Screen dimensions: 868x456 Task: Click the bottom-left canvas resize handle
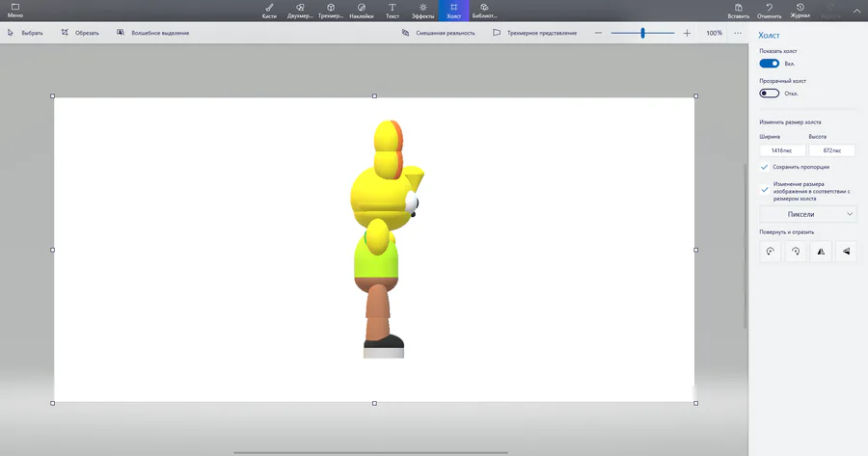click(x=53, y=403)
